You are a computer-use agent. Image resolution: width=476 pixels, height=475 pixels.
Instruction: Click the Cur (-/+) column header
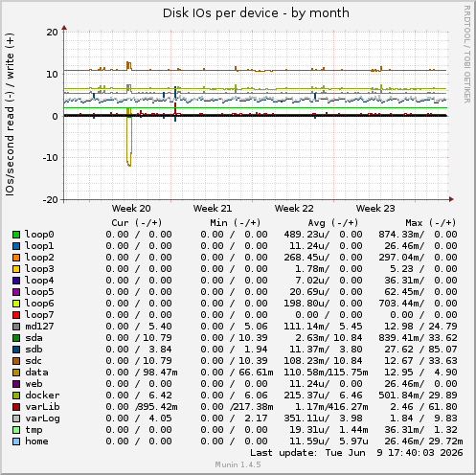pyautogui.click(x=137, y=223)
